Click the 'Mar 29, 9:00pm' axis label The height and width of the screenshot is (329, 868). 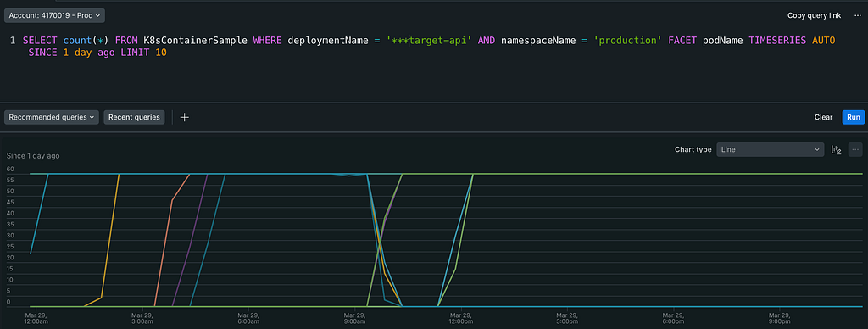click(x=780, y=318)
